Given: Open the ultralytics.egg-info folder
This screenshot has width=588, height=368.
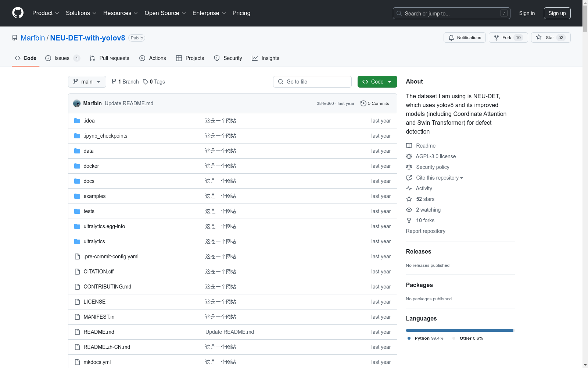Looking at the screenshot, I should point(104,226).
